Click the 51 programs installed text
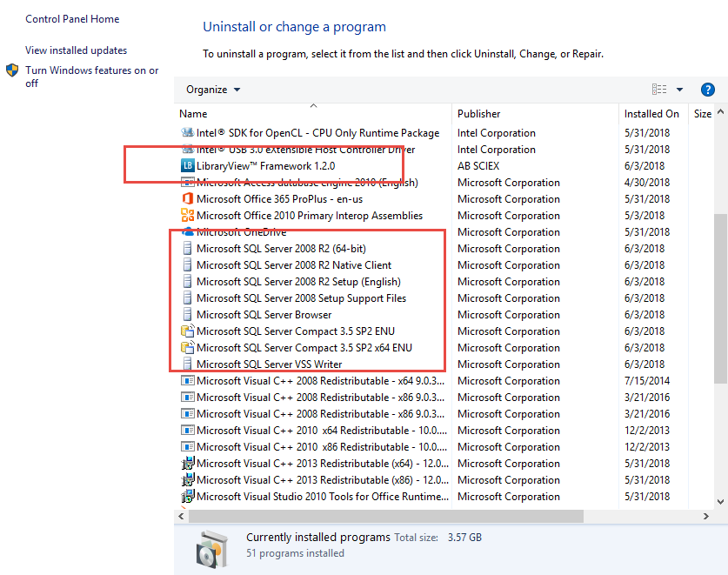The image size is (728, 575). [x=295, y=553]
